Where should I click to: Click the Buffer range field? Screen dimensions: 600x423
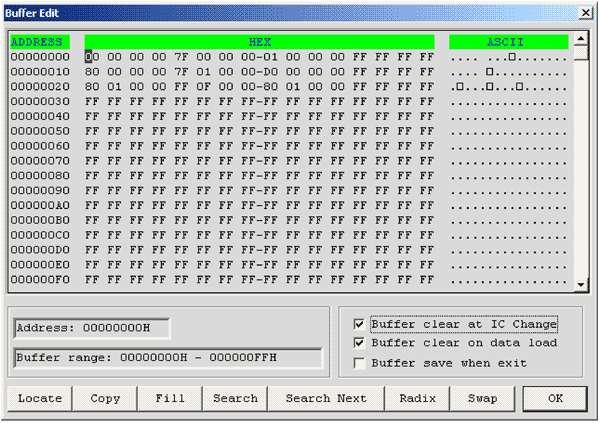click(x=167, y=357)
